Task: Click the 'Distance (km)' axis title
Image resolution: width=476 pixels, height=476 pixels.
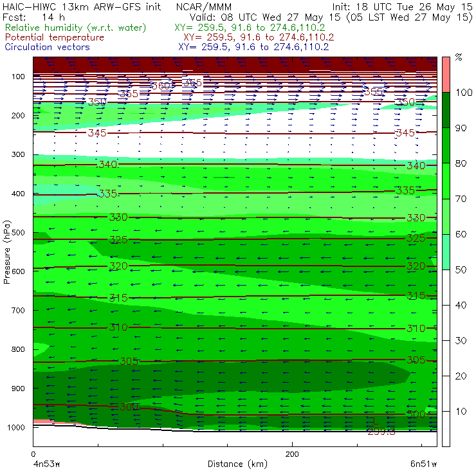Action: tap(238, 464)
